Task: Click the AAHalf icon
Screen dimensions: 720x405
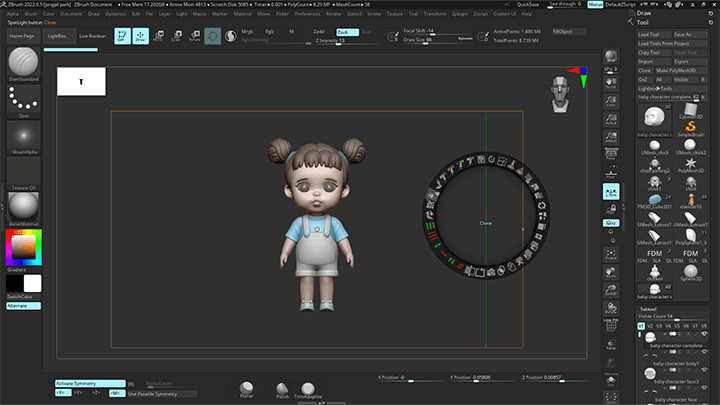Action: click(611, 137)
